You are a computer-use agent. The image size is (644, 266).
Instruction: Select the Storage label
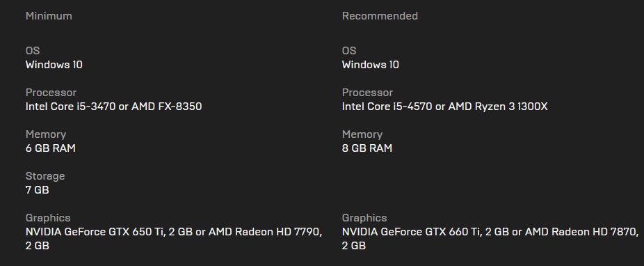45,176
